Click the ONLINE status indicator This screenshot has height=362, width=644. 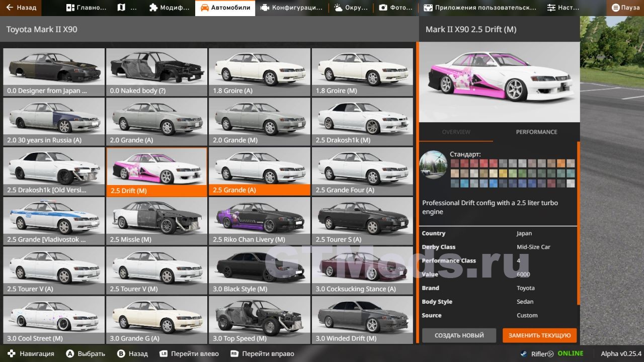570,353
